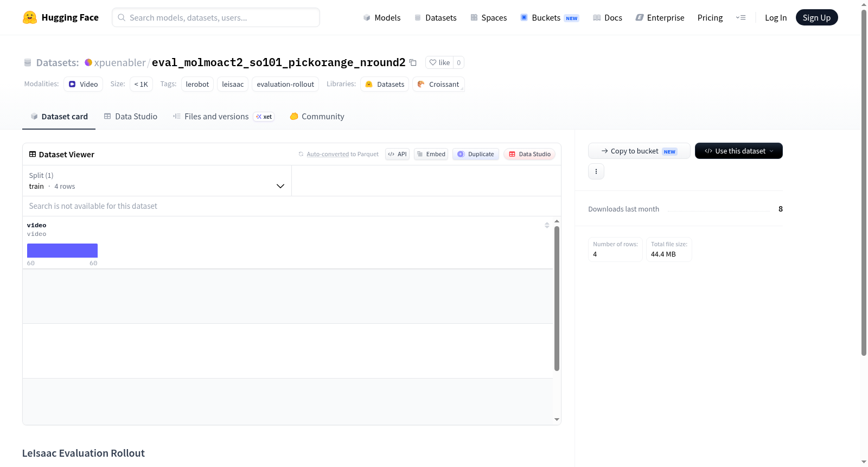Click the like heart button
This screenshot has width=868, height=467.
click(439, 62)
